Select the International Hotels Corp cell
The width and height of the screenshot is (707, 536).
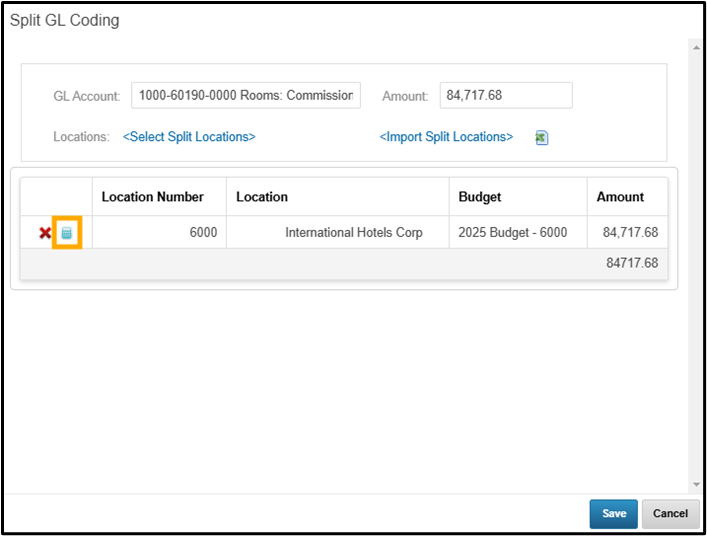[353, 233]
